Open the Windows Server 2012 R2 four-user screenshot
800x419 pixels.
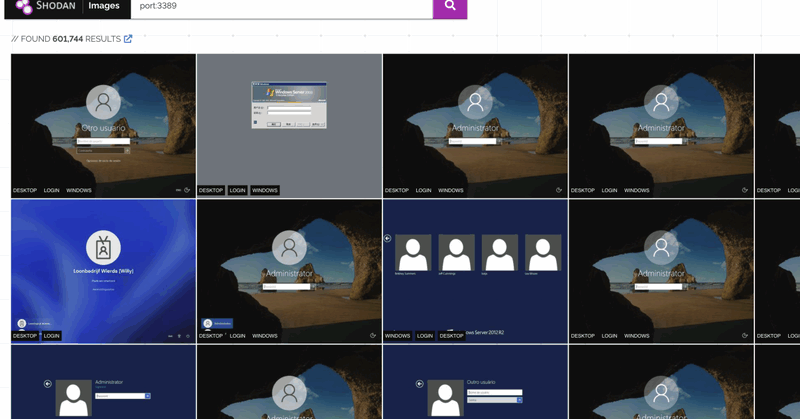coord(475,271)
